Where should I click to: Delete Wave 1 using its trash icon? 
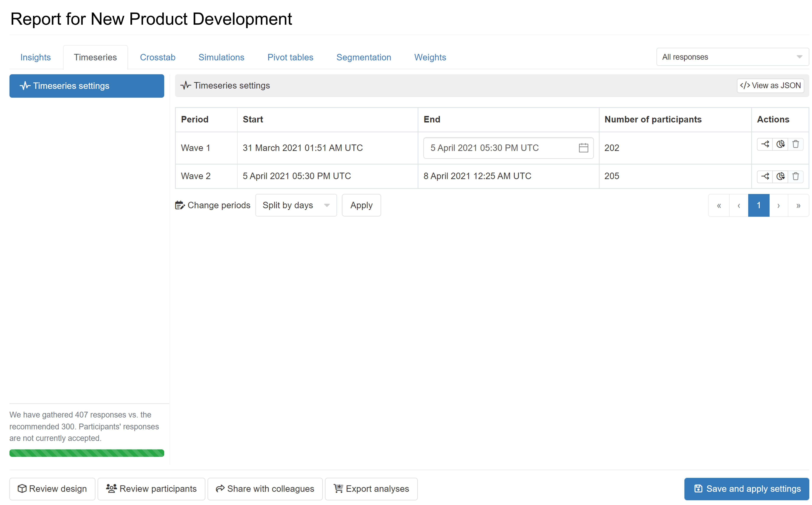click(796, 144)
